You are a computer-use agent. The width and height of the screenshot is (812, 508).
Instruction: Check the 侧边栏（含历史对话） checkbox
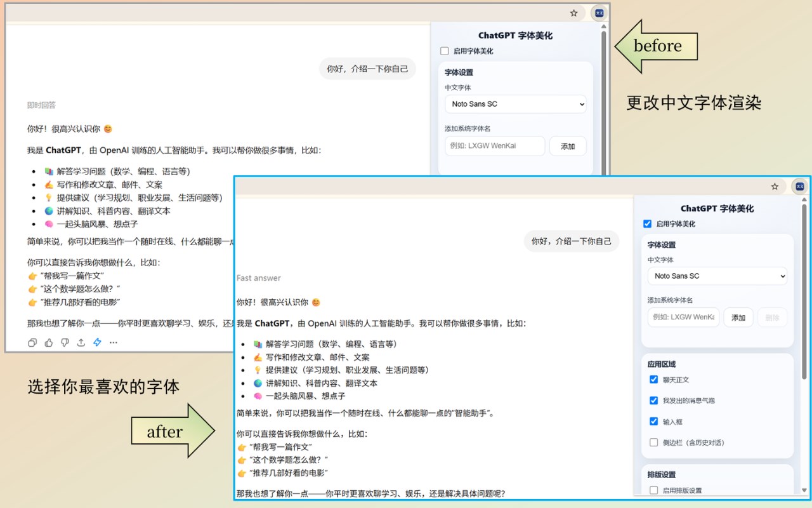[653, 443]
